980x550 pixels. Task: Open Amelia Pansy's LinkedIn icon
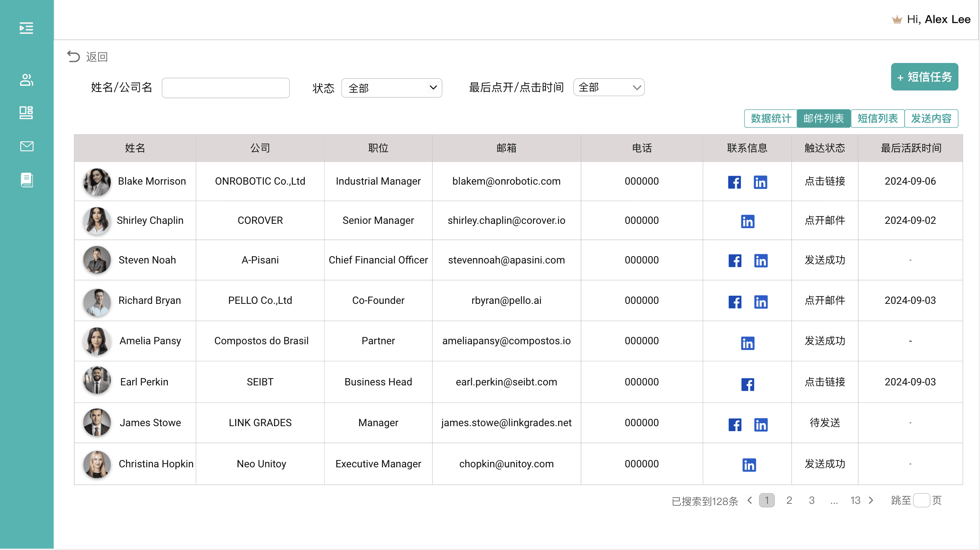click(x=748, y=343)
